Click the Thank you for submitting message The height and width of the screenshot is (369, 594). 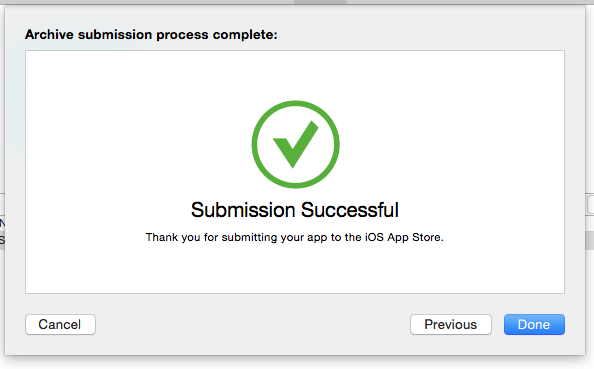(x=295, y=238)
